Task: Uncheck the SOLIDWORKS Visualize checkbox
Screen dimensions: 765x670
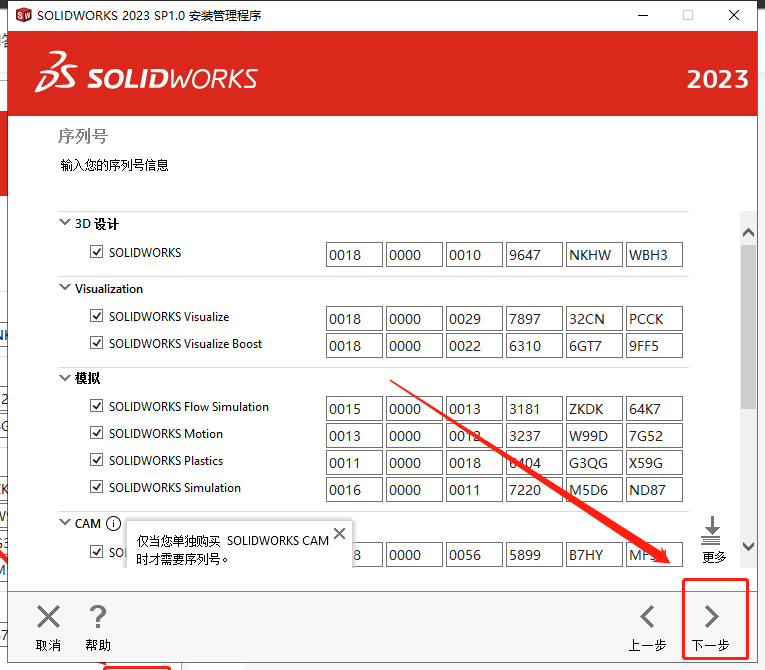Action: click(x=97, y=316)
